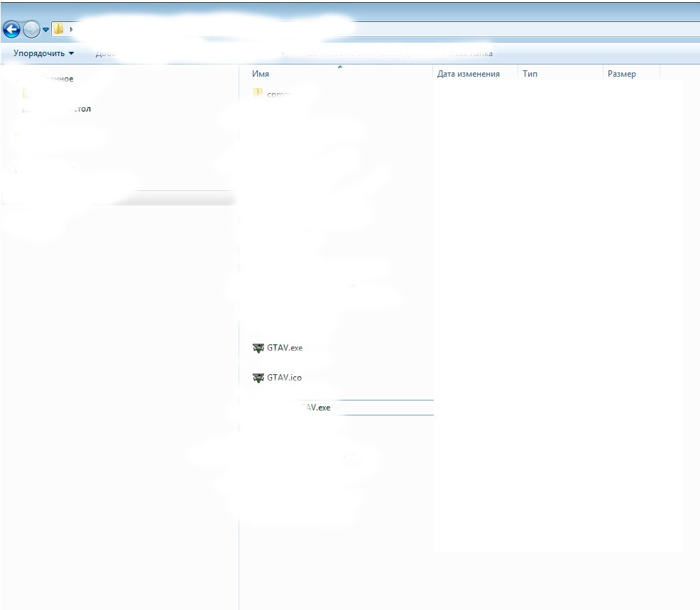700x610 pixels.
Task: Click the GTAV.ico file name text
Action: click(285, 377)
